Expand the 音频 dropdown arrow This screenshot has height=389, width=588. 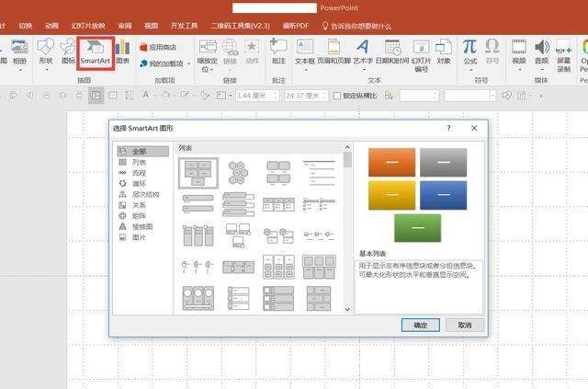[542, 70]
